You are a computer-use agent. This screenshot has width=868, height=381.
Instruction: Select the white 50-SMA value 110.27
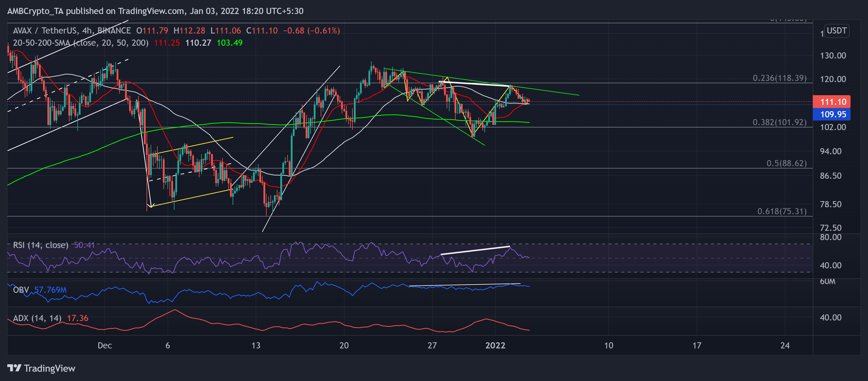(x=198, y=43)
